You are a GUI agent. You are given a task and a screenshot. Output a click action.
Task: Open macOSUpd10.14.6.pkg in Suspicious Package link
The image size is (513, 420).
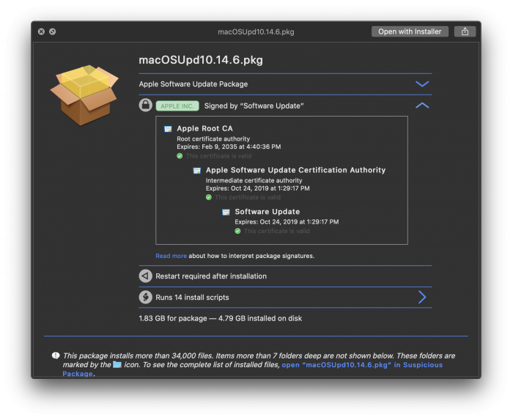coord(362,364)
